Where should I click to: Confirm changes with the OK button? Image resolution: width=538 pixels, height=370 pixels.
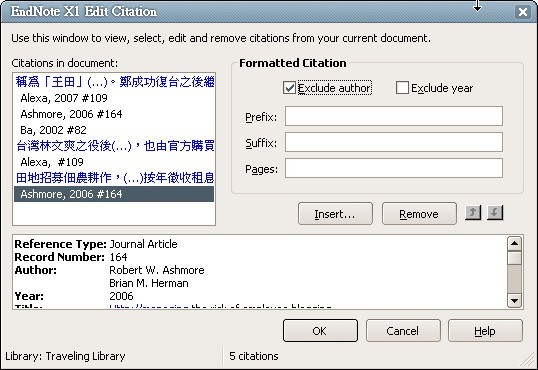[x=320, y=331]
